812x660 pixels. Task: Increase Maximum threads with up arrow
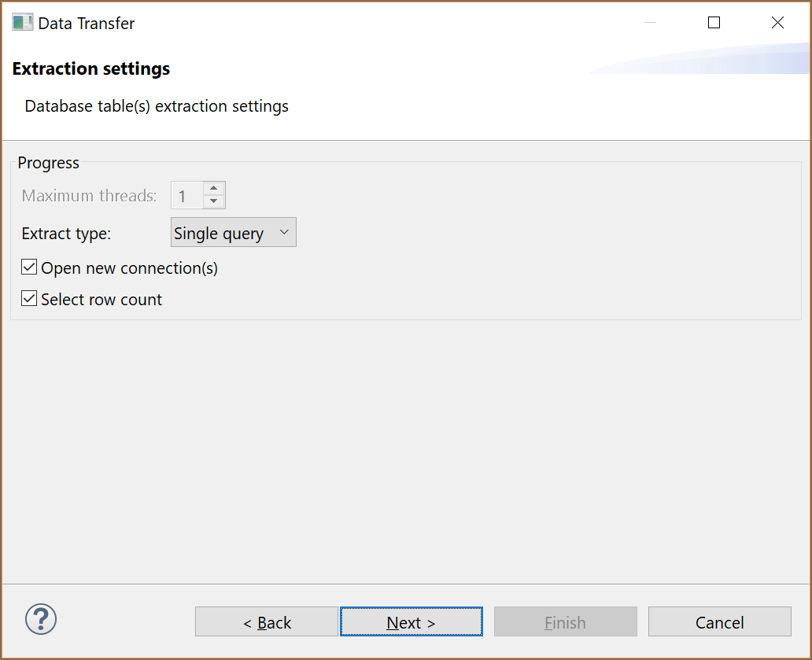coord(213,189)
